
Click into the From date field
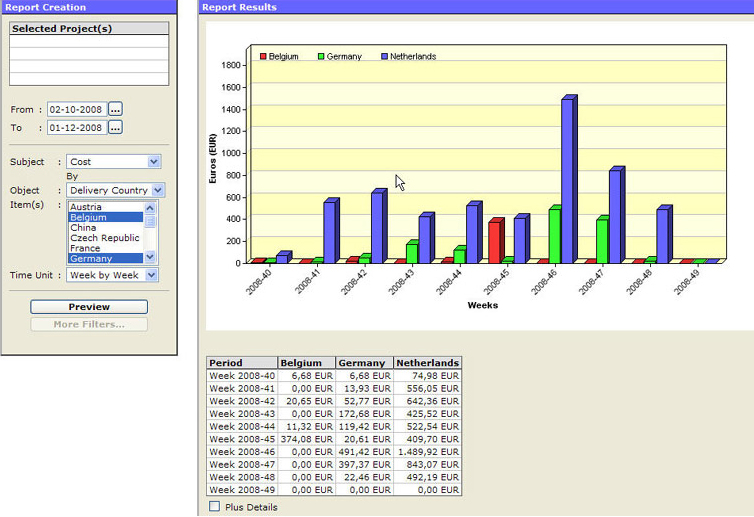coord(76,109)
